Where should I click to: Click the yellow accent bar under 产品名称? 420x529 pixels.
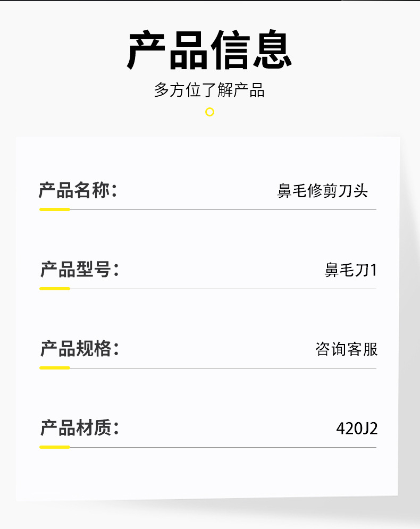pyautogui.click(x=55, y=209)
